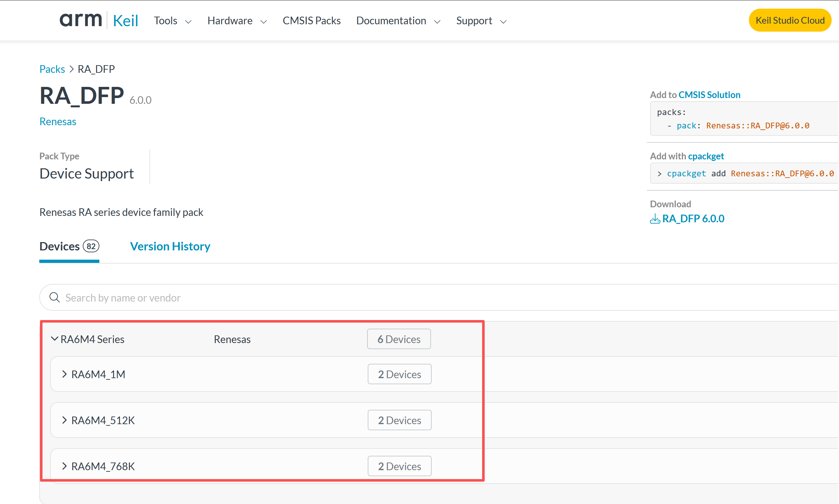Image resolution: width=839 pixels, height=504 pixels.
Task: Click the Keil logo text
Action: pyautogui.click(x=125, y=21)
